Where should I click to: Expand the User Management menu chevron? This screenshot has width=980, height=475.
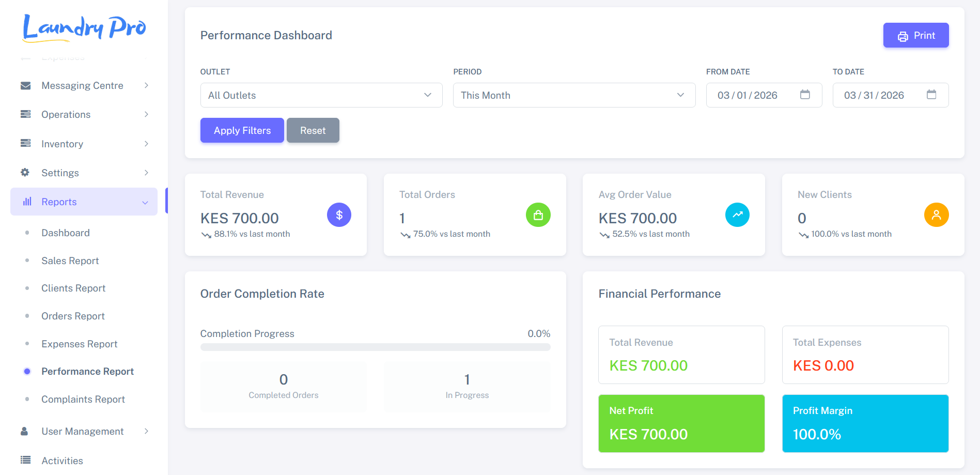(146, 431)
